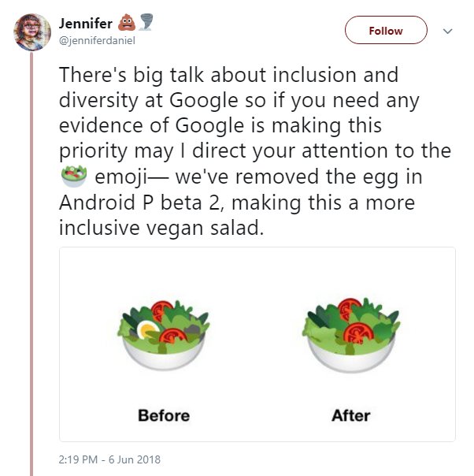Screen dimensions: 474x476
Task: Click the salad emoji inside the tweet text
Action: click(72, 175)
